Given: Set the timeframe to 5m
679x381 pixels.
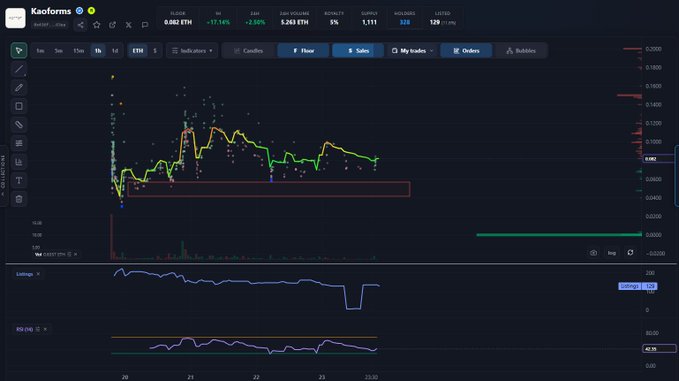Looking at the screenshot, I should point(58,51).
